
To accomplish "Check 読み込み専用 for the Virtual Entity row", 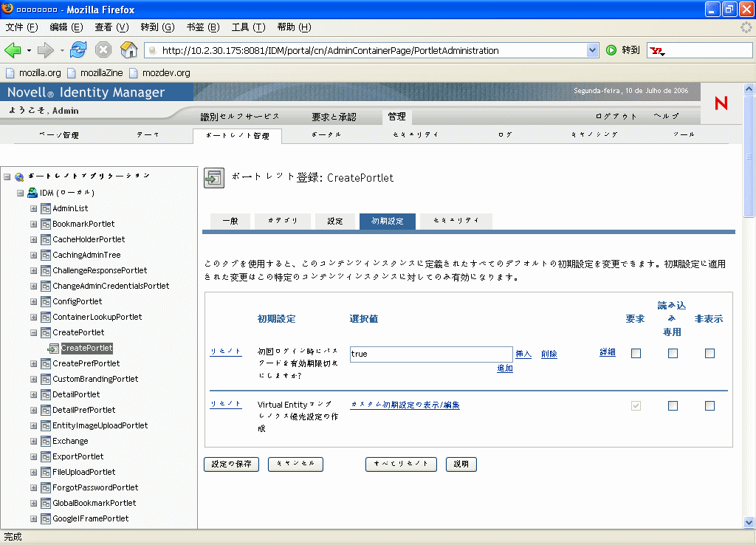I will click(673, 405).
